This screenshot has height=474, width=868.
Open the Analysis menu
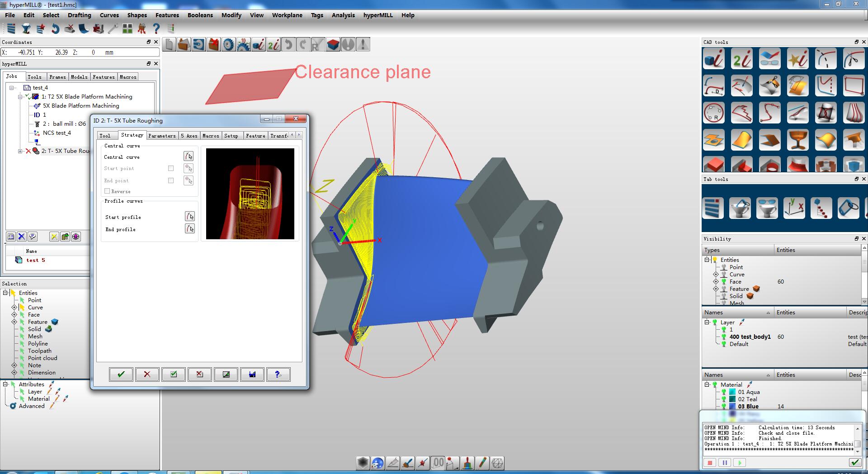343,15
